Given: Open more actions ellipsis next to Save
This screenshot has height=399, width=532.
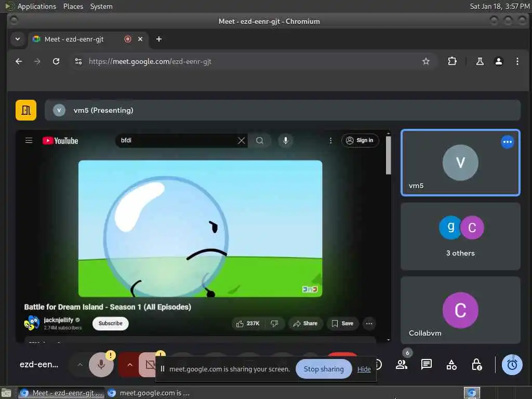Looking at the screenshot, I should point(369,324).
